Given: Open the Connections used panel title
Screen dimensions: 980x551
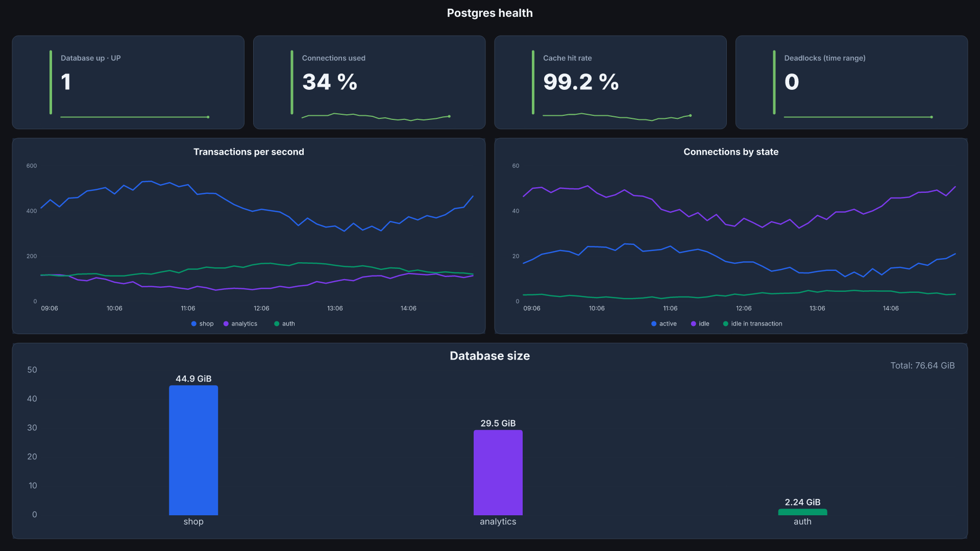Looking at the screenshot, I should pyautogui.click(x=334, y=58).
